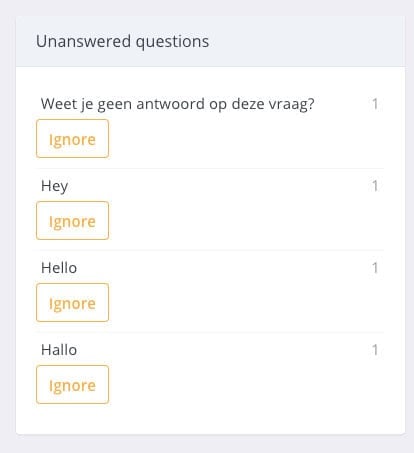The image size is (414, 453).
Task: Ignore the 'Weet je geen antwoord' question
Action: 72,139
